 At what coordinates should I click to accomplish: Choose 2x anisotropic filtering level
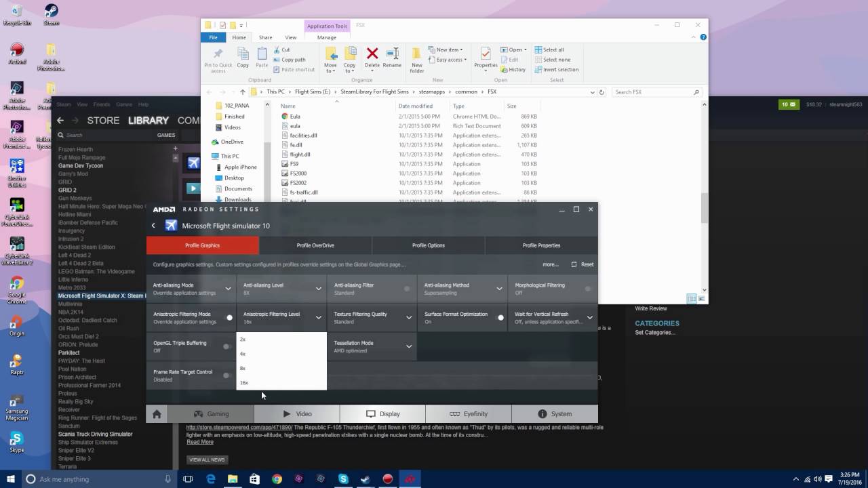[281, 339]
